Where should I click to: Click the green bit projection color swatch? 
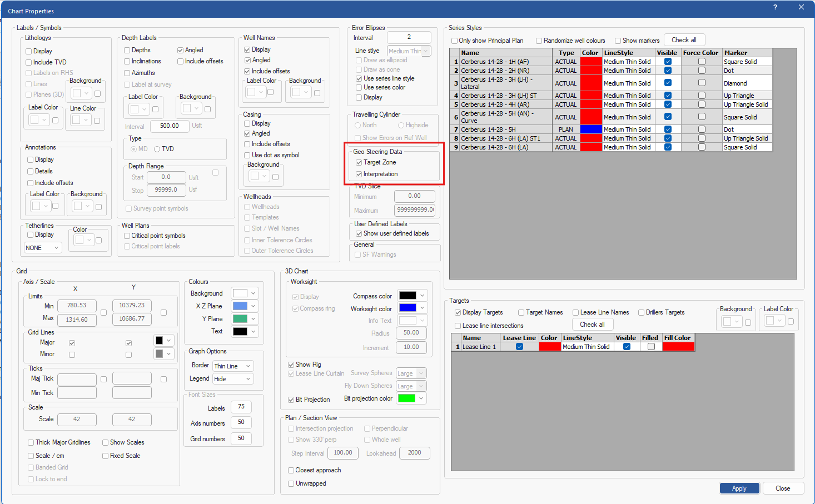pyautogui.click(x=406, y=398)
